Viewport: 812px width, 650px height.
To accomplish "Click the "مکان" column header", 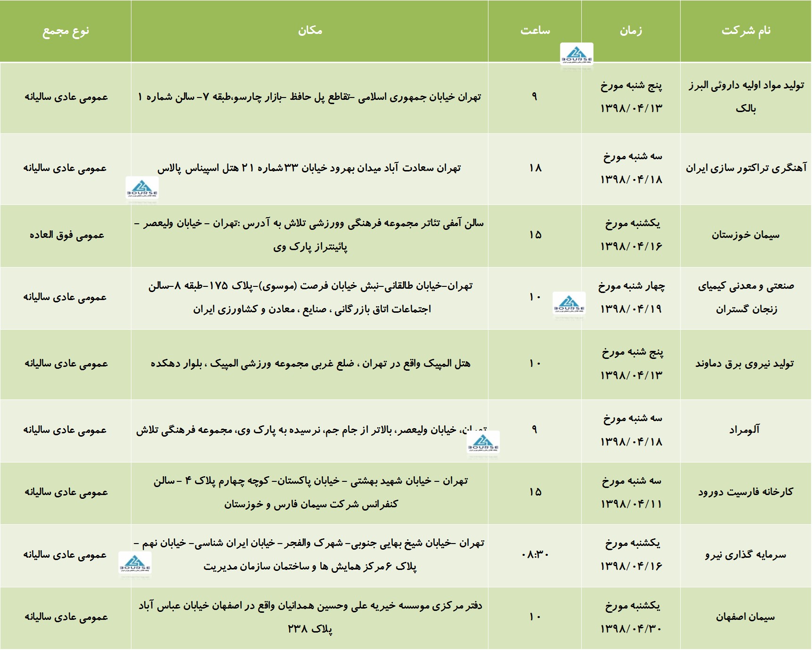I will click(310, 31).
